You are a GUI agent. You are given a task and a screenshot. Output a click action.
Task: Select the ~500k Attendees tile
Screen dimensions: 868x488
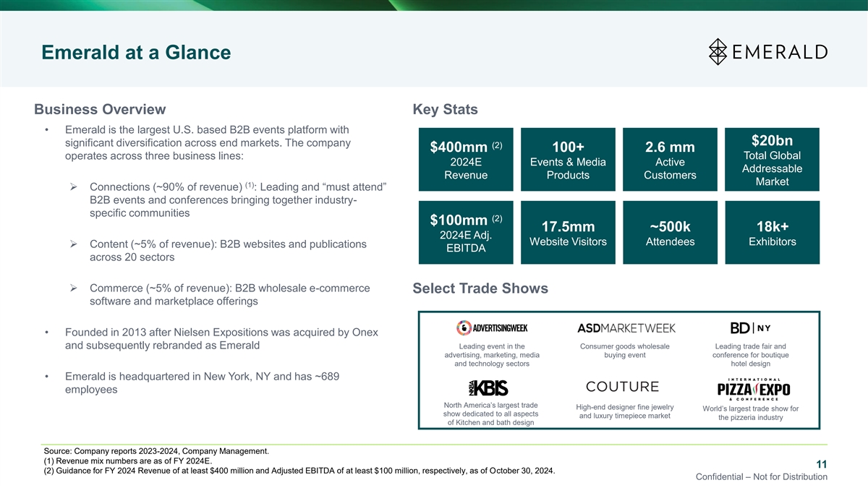coord(670,233)
